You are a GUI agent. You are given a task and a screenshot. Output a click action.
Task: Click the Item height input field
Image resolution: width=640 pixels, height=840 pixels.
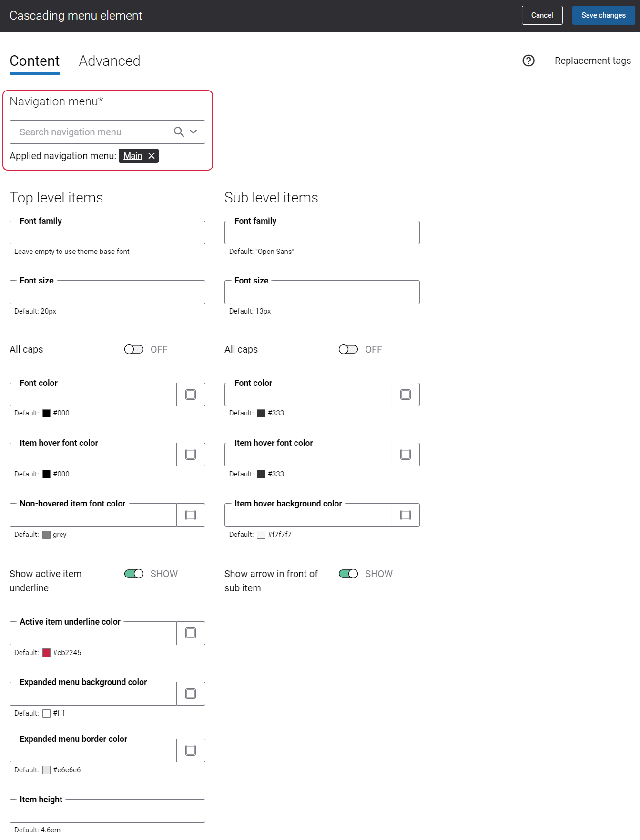coord(107,811)
